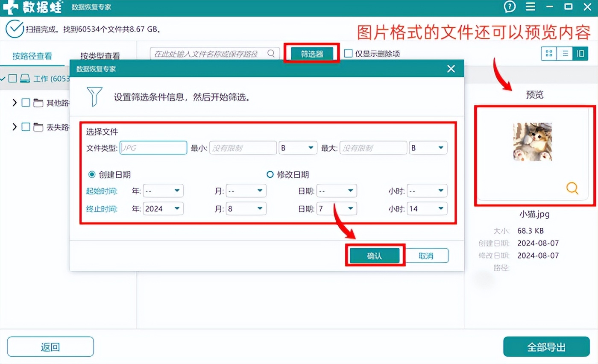The width and height of the screenshot is (598, 364).
Task: Click the 文件类型 JPG input field
Action: point(153,148)
